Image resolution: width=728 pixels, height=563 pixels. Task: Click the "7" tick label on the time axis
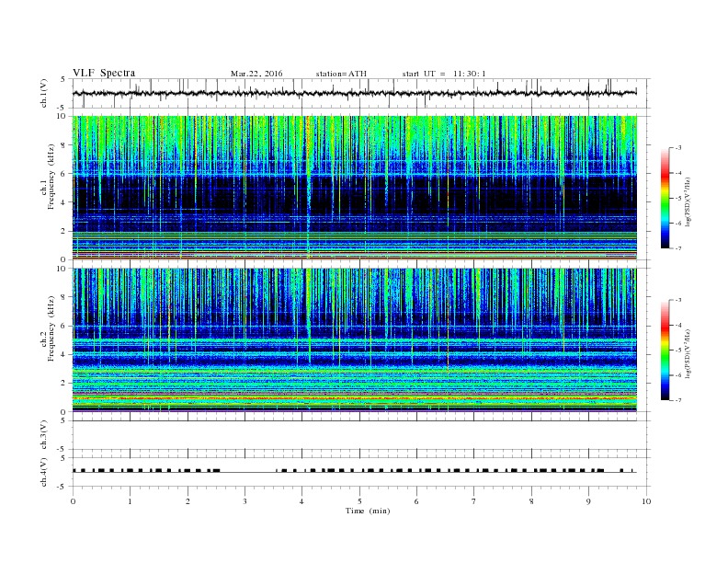[x=474, y=501]
